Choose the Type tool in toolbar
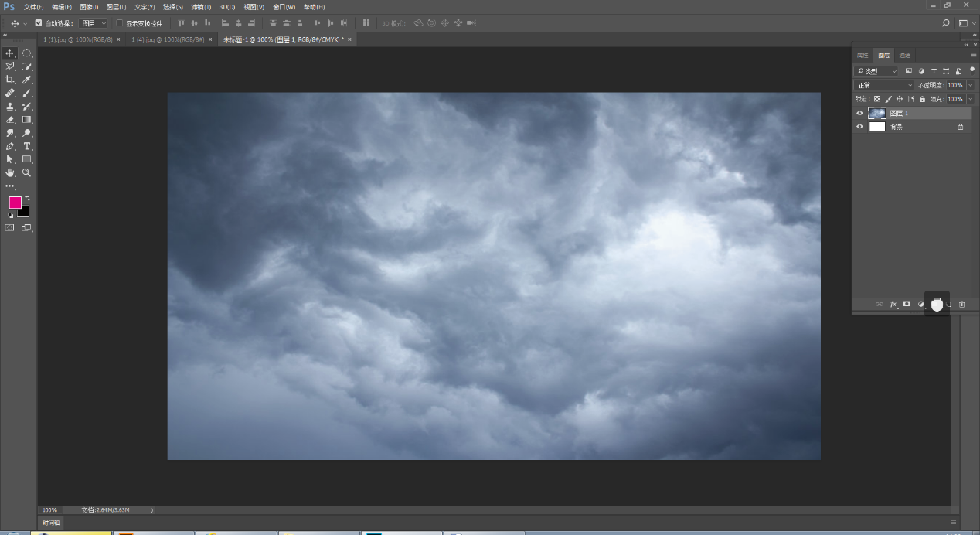 pyautogui.click(x=26, y=146)
